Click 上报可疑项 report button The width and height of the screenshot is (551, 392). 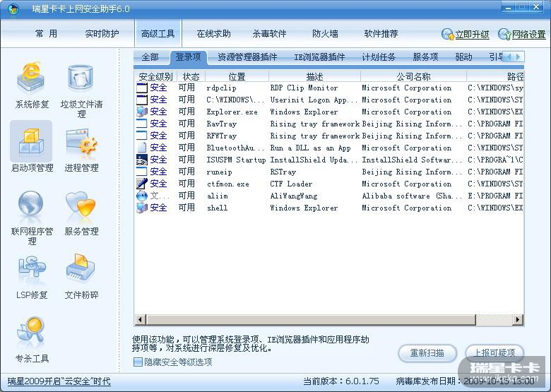click(x=494, y=352)
